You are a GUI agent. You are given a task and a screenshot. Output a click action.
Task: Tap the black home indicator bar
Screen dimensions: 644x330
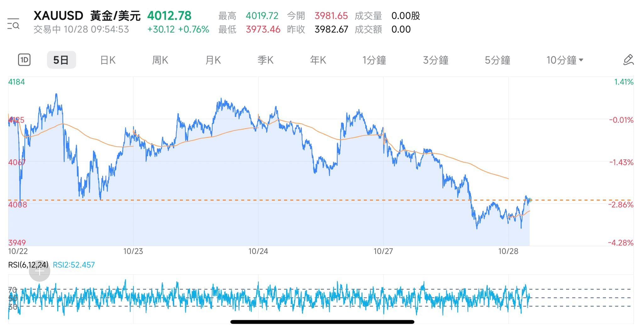[322, 322]
